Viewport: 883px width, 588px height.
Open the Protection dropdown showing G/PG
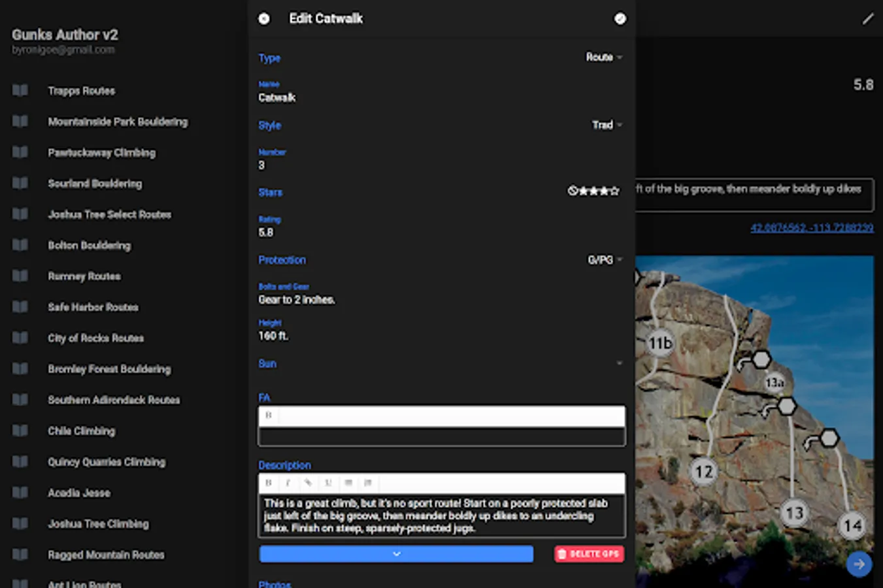coord(604,260)
